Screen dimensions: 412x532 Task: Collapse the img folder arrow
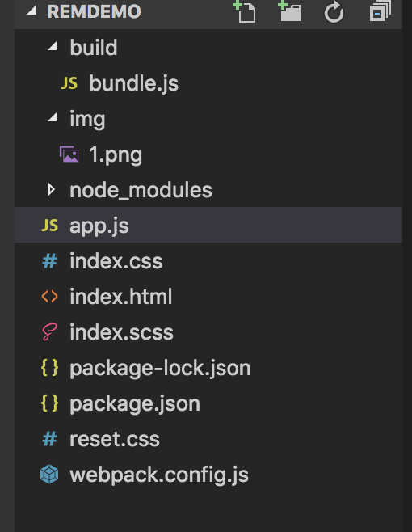coord(53,117)
